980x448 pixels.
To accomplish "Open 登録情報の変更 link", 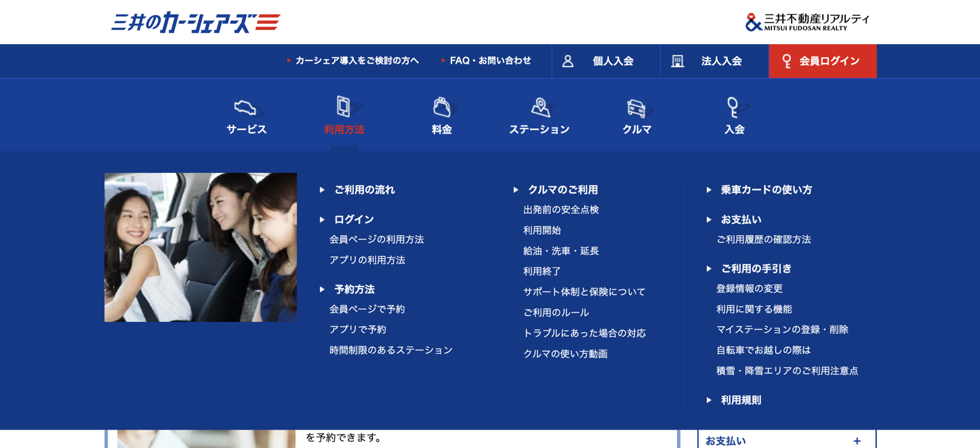I will point(750,289).
